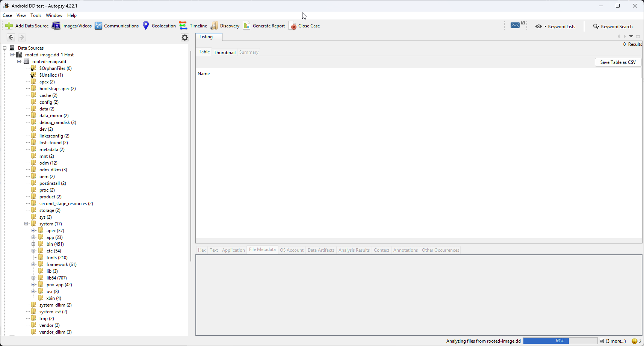Open the Keyword Lists dropdown
The width and height of the screenshot is (644, 346).
[x=556, y=27]
